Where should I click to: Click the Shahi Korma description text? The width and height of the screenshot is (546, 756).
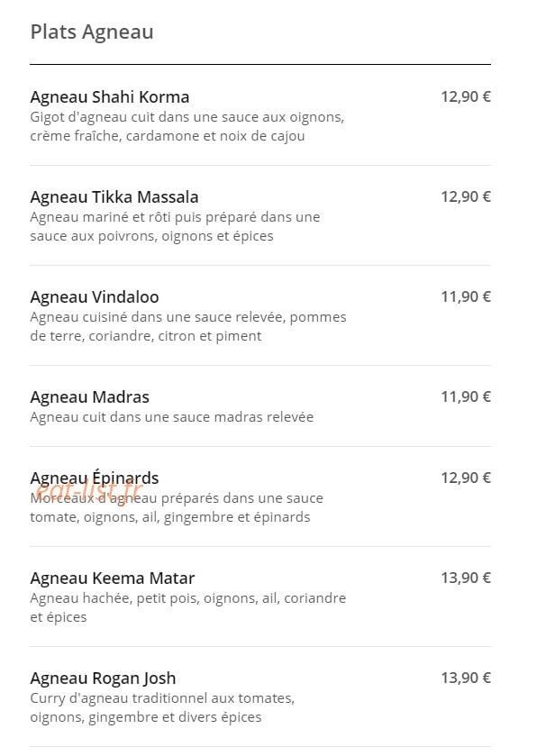(187, 126)
